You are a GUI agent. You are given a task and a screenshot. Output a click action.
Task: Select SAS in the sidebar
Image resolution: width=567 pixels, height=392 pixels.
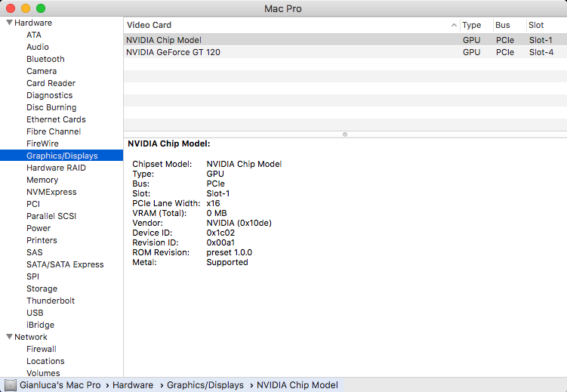click(x=35, y=252)
